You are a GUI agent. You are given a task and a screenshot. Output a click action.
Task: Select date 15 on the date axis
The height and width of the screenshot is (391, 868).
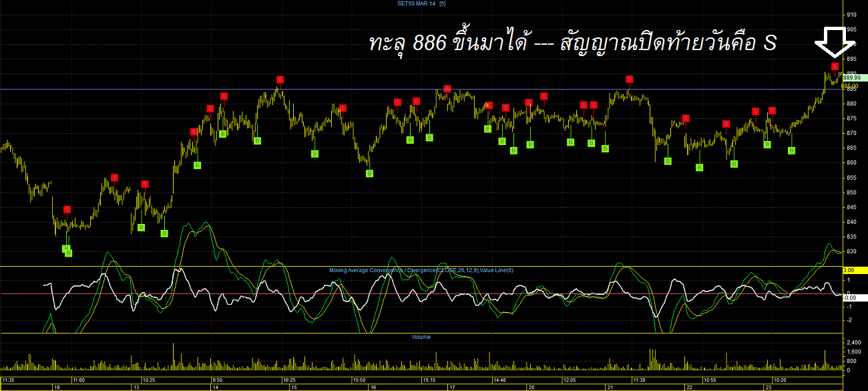click(x=293, y=387)
